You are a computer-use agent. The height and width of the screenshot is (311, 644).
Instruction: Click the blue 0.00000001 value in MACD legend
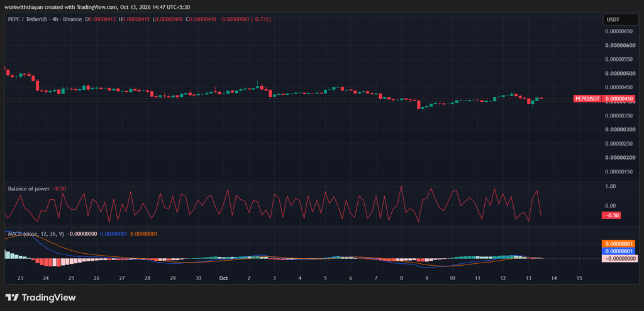tap(114, 234)
